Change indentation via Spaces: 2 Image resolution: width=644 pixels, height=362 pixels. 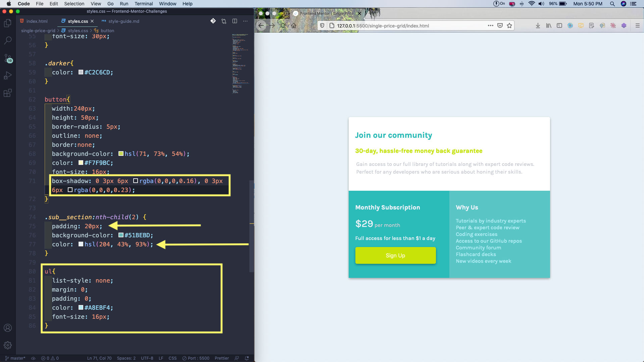[126, 358]
